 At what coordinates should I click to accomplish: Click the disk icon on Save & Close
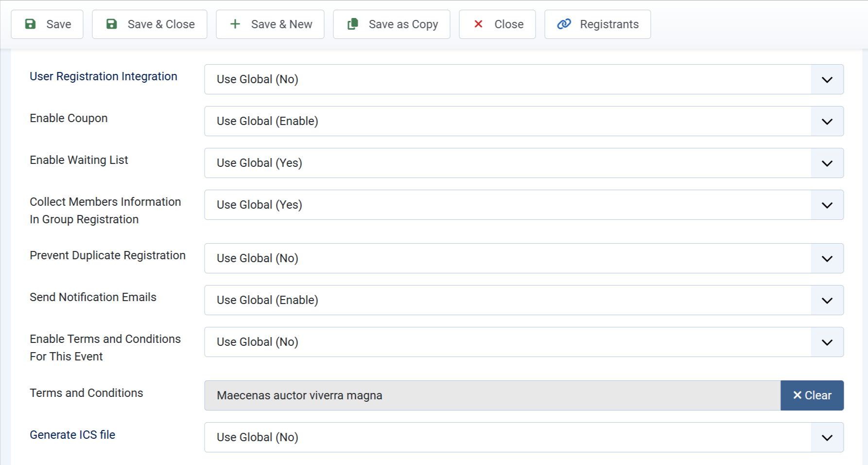111,24
